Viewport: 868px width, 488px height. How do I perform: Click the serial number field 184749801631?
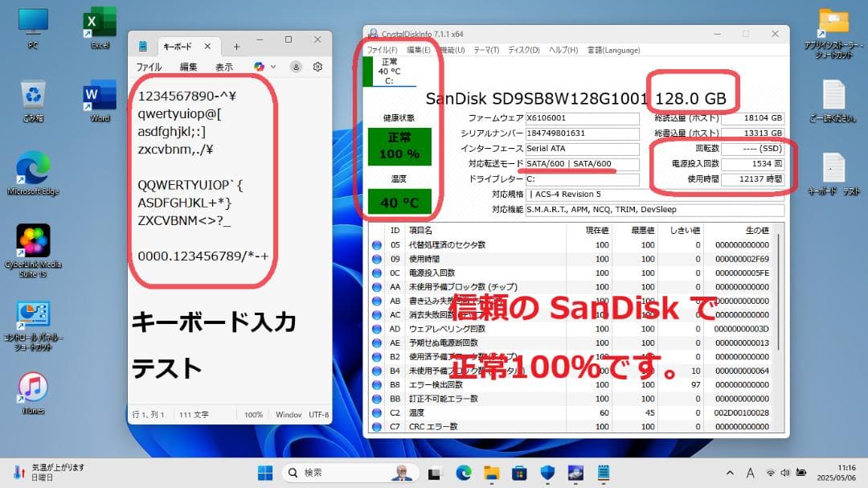click(583, 133)
